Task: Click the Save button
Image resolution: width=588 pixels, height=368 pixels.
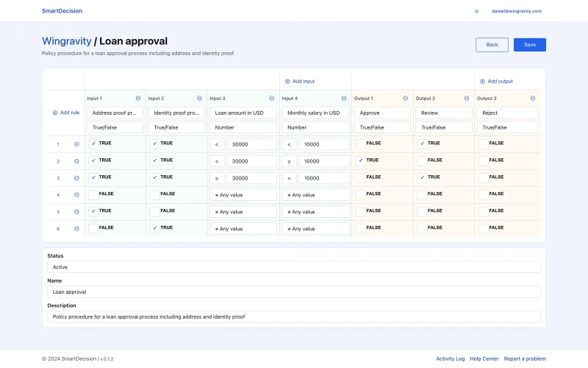Action: tap(529, 45)
